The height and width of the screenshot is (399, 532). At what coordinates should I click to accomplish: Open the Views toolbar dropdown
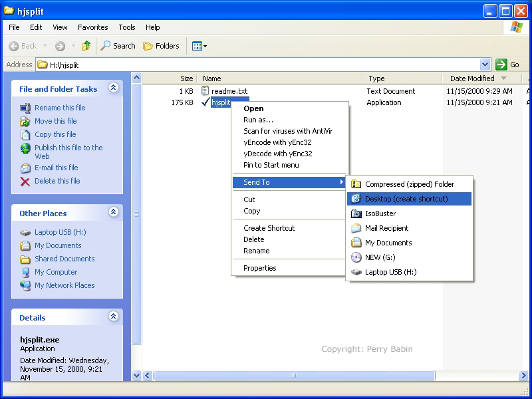[x=199, y=46]
